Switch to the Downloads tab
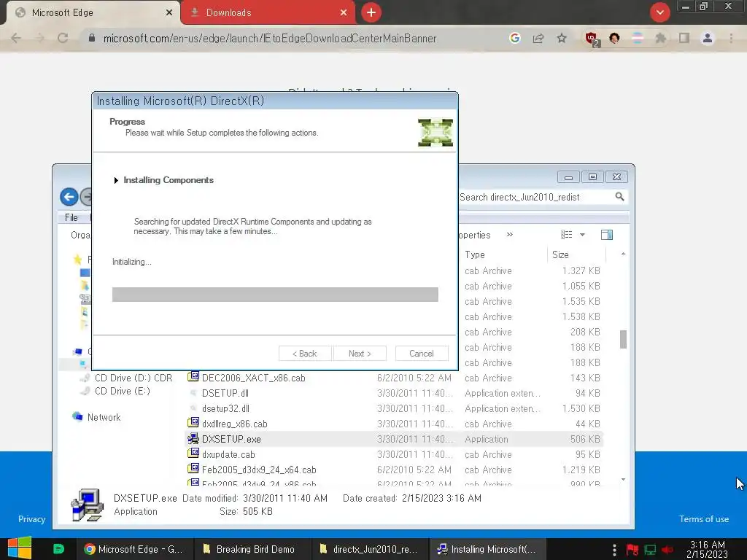747x560 pixels. coord(268,12)
